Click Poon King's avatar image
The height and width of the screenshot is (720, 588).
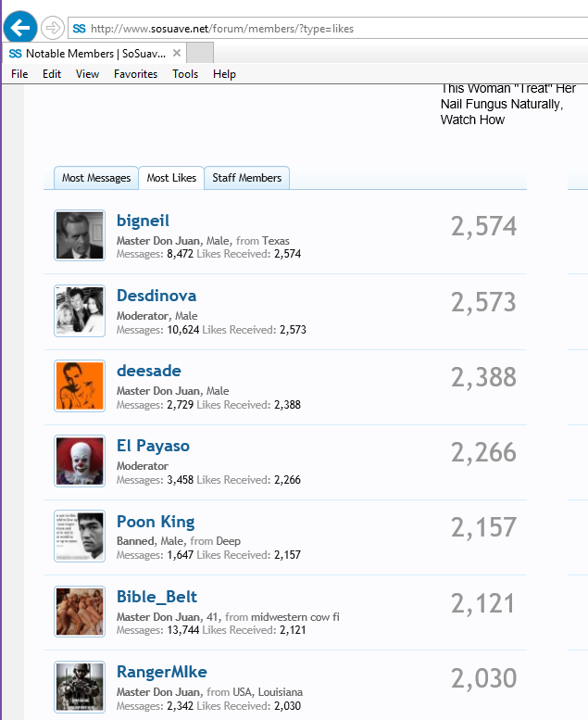[80, 536]
